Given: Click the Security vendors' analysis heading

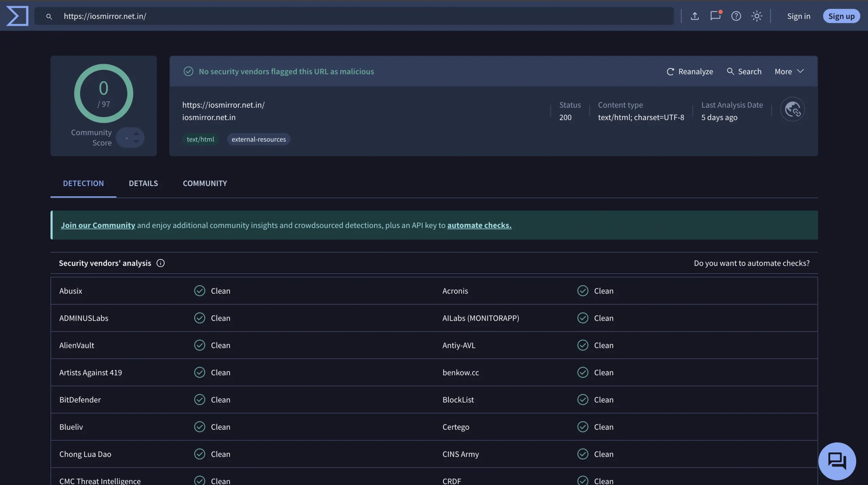Looking at the screenshot, I should (105, 263).
